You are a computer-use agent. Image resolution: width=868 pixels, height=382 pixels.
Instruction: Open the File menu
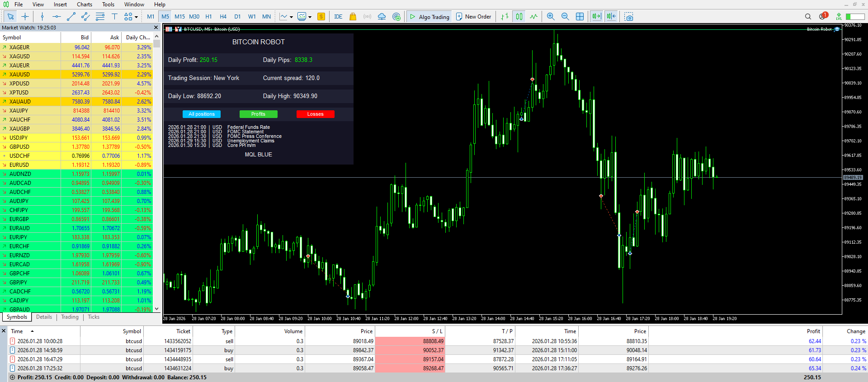pyautogui.click(x=19, y=5)
